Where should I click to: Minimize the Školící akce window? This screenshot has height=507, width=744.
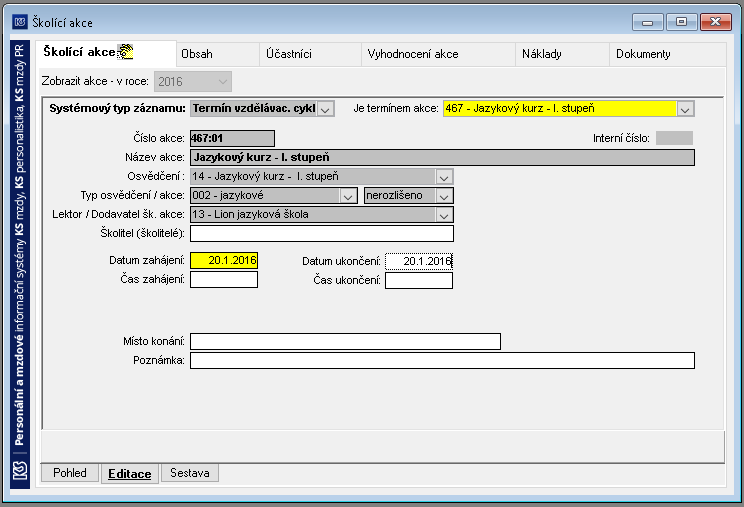(x=647, y=22)
